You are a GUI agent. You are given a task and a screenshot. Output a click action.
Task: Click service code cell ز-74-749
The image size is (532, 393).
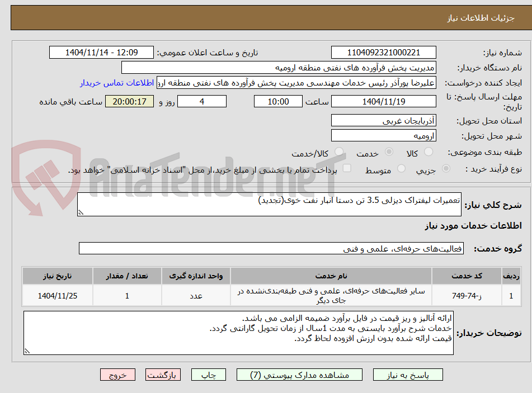point(467,296)
